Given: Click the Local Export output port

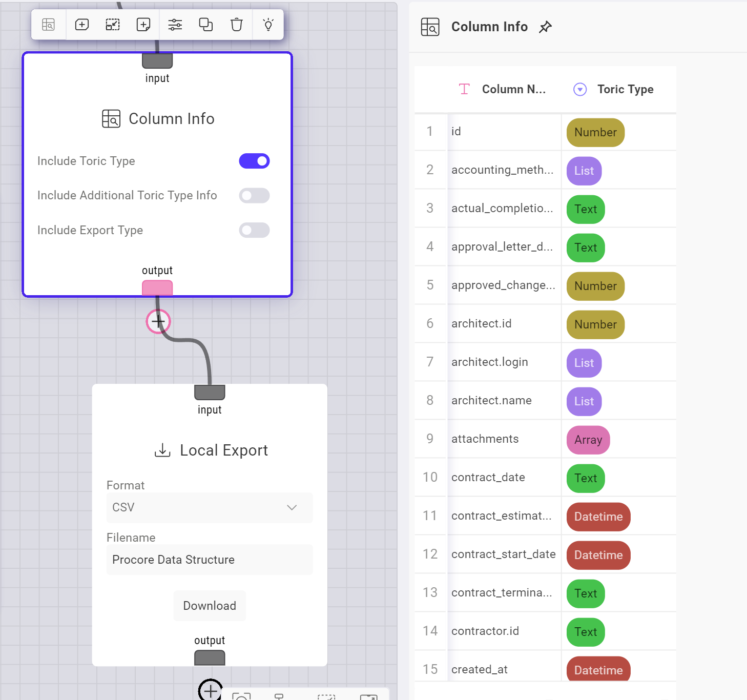Looking at the screenshot, I should click(210, 658).
